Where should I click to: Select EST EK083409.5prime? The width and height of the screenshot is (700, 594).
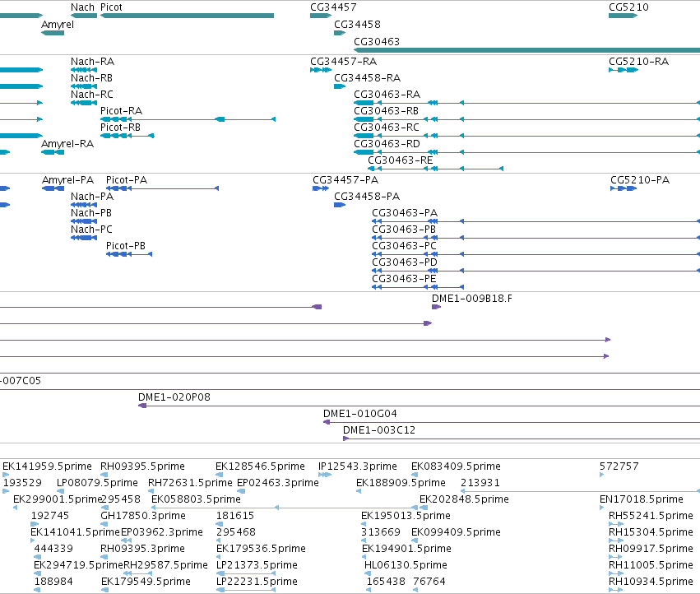click(456, 466)
